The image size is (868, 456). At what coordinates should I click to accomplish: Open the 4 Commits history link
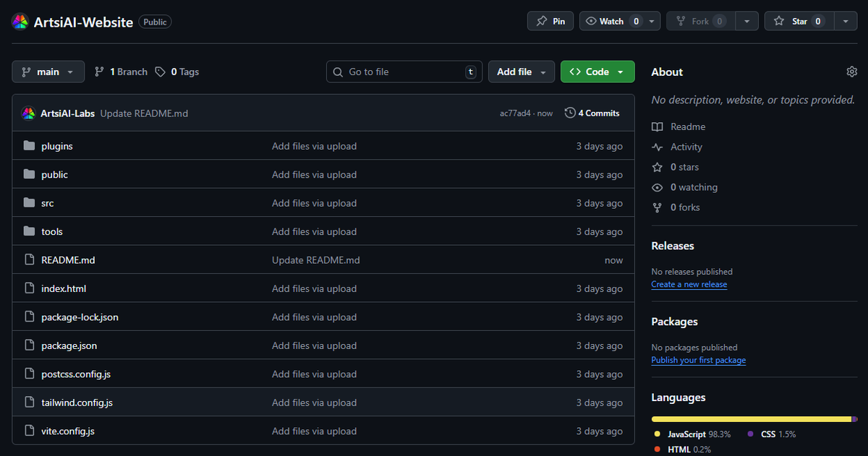point(592,113)
